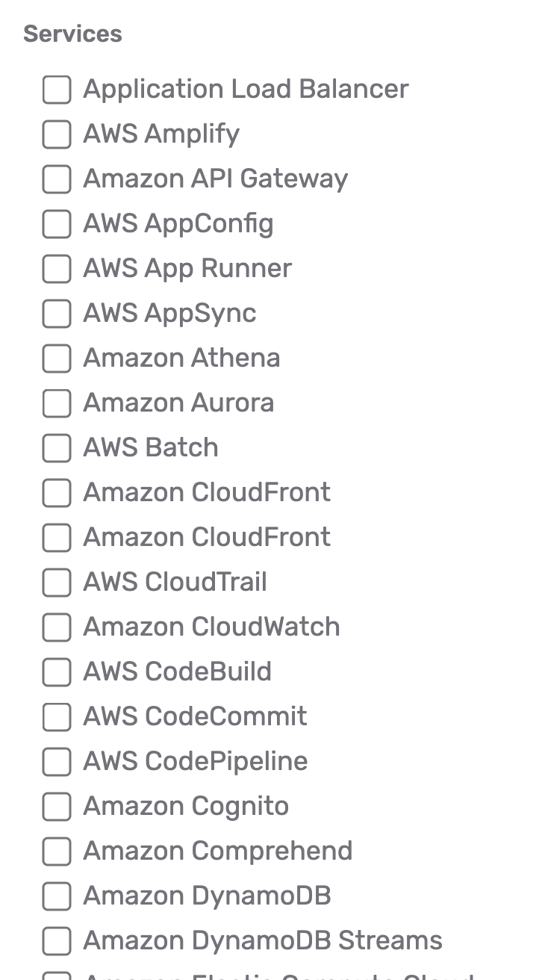Viewport: 542px width, 980px height.
Task: Select the second Amazon CloudFront checkbox
Action: point(56,538)
